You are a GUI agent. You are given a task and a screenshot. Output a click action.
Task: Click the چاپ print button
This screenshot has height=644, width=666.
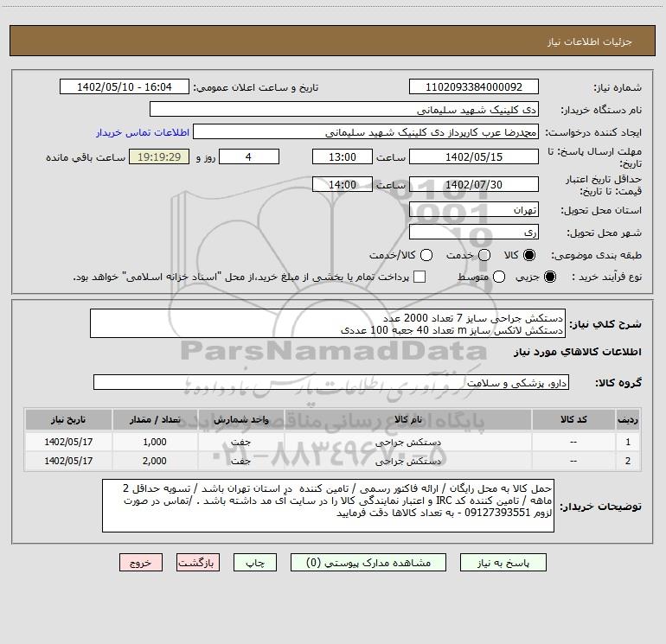click(255, 563)
